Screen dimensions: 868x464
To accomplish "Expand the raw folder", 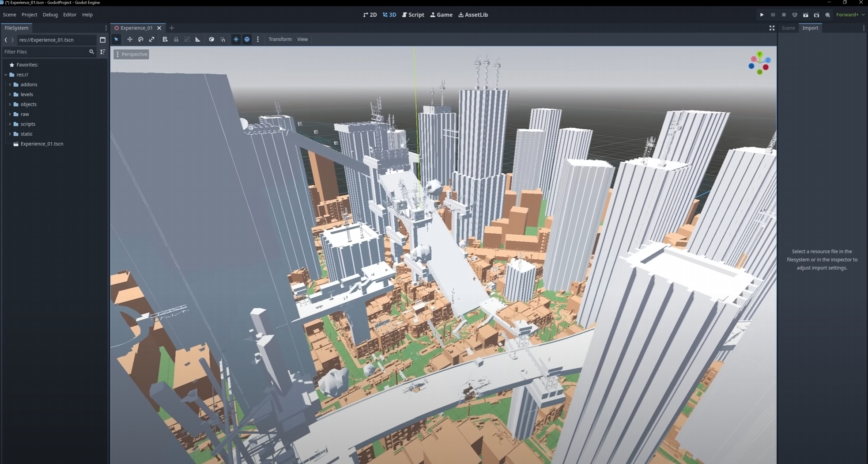I will (x=10, y=114).
